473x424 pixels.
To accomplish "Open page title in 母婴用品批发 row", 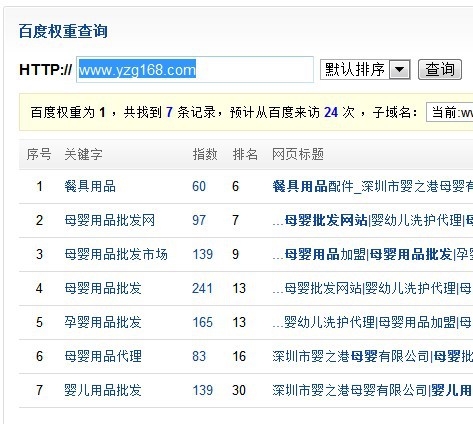I will tap(372, 288).
